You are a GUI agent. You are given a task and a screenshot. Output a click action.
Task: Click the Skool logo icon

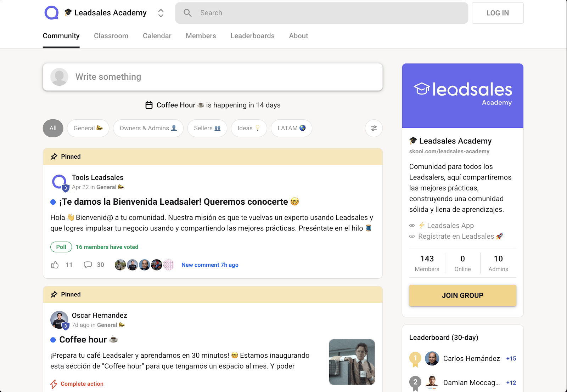(x=51, y=13)
